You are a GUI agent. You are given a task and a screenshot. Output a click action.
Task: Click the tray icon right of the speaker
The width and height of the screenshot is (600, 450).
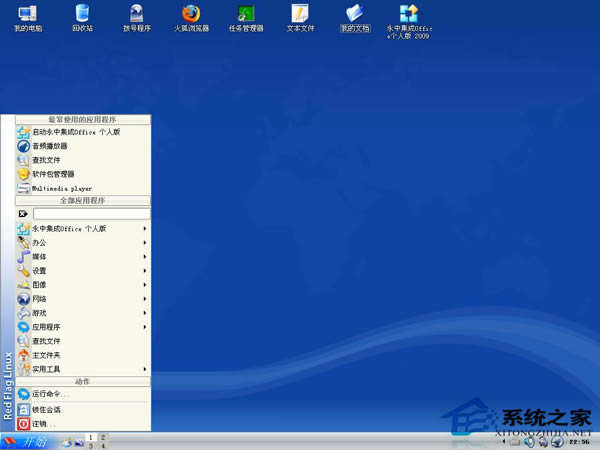click(x=543, y=443)
